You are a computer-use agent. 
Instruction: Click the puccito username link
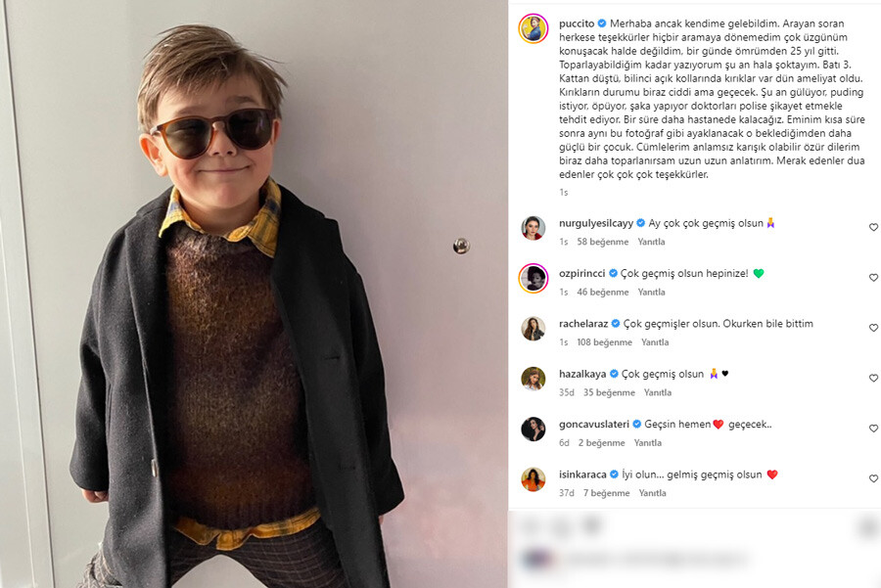pyautogui.click(x=576, y=22)
